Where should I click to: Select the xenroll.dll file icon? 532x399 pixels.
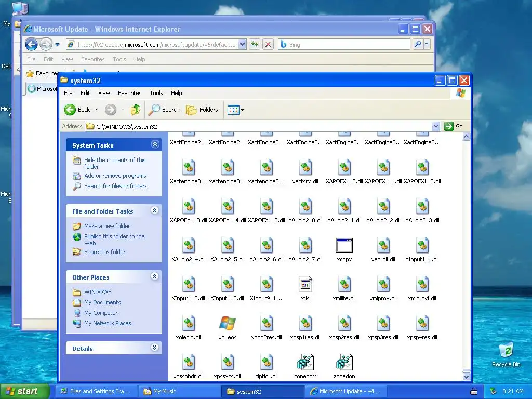point(383,245)
